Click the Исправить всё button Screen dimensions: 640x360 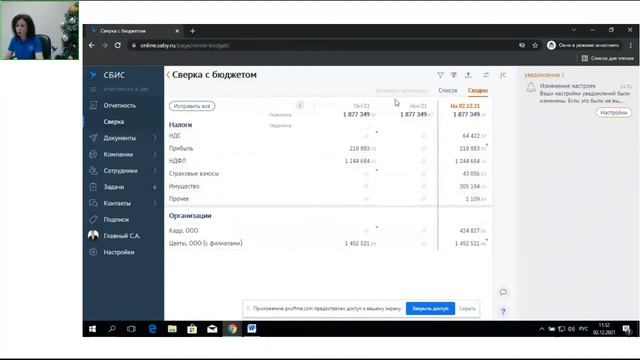192,106
